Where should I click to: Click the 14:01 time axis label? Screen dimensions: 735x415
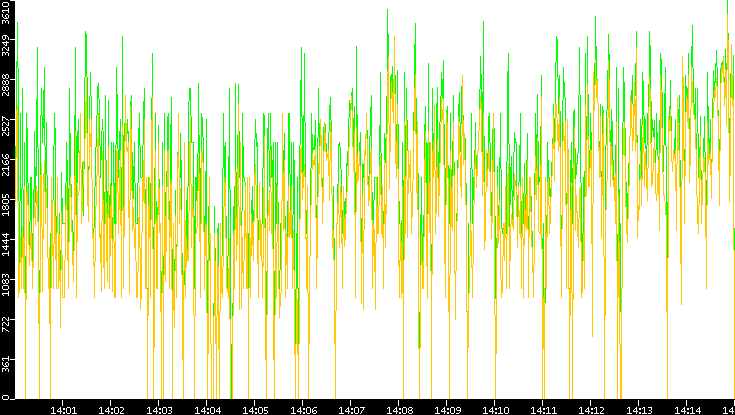point(63,410)
